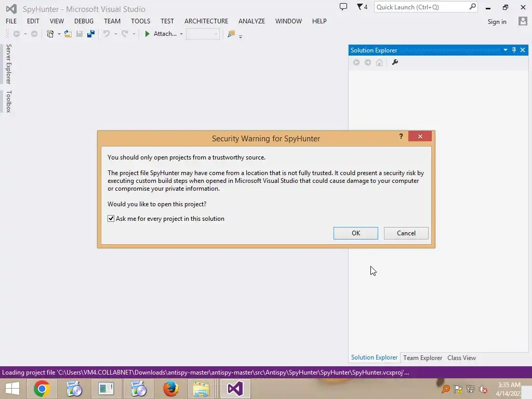Switch to the Team Explorer tab

[x=422, y=358]
